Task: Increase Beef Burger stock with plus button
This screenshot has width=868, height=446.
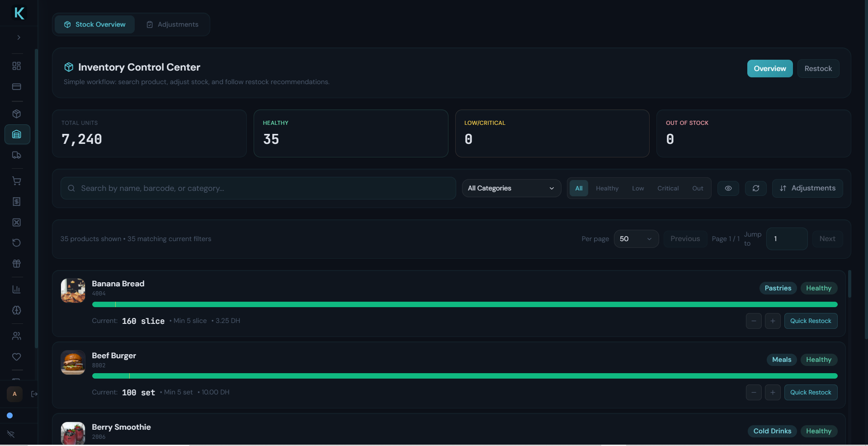Action: coord(773,392)
